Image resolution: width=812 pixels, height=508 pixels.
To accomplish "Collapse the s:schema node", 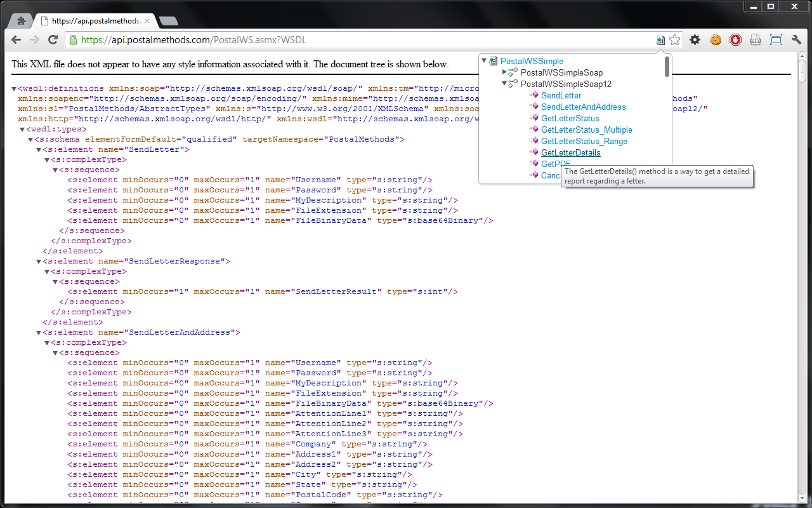I will click(x=30, y=140).
